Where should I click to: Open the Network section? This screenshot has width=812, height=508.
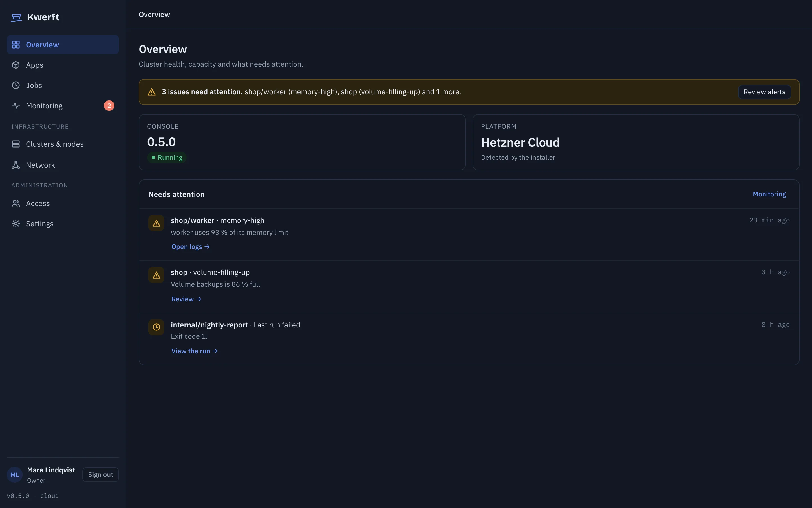tap(63, 165)
